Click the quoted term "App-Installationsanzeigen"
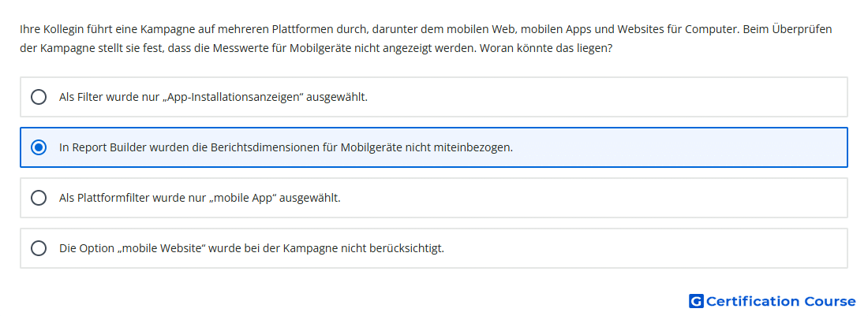 233,97
